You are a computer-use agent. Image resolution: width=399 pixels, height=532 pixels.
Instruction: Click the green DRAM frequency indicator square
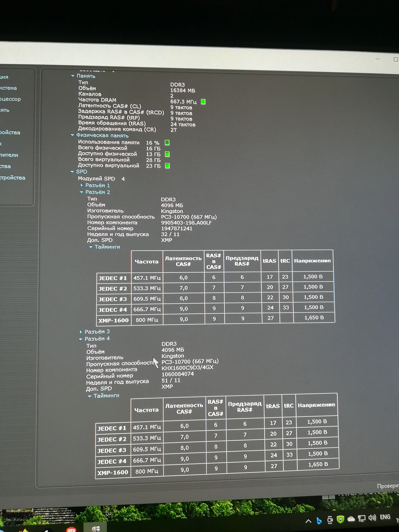[203, 102]
